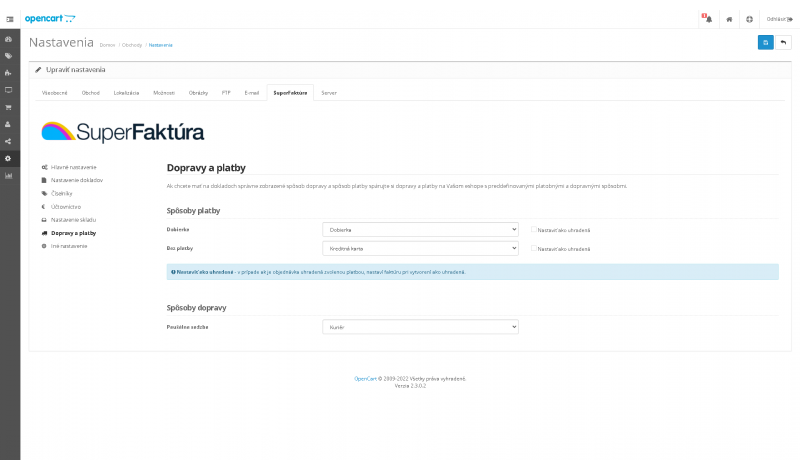Open Nastavenie skladu in the side menu
This screenshot has height=470, width=800.
(73, 219)
